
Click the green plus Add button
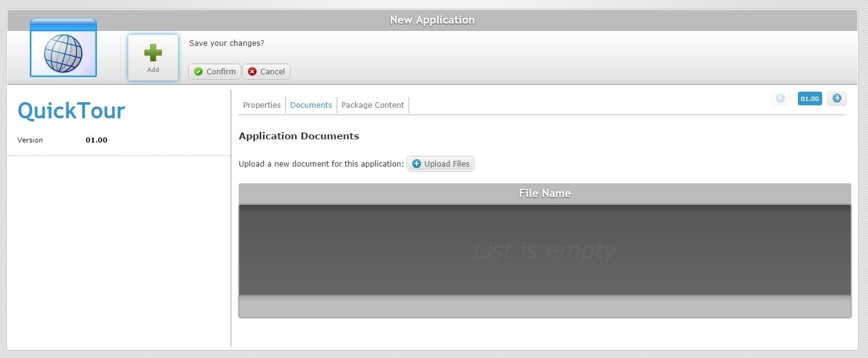(x=153, y=57)
